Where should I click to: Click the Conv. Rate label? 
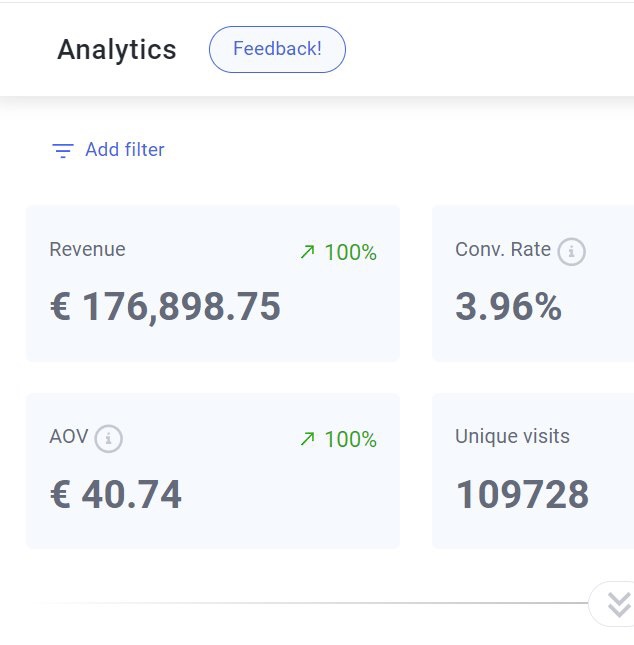point(503,249)
